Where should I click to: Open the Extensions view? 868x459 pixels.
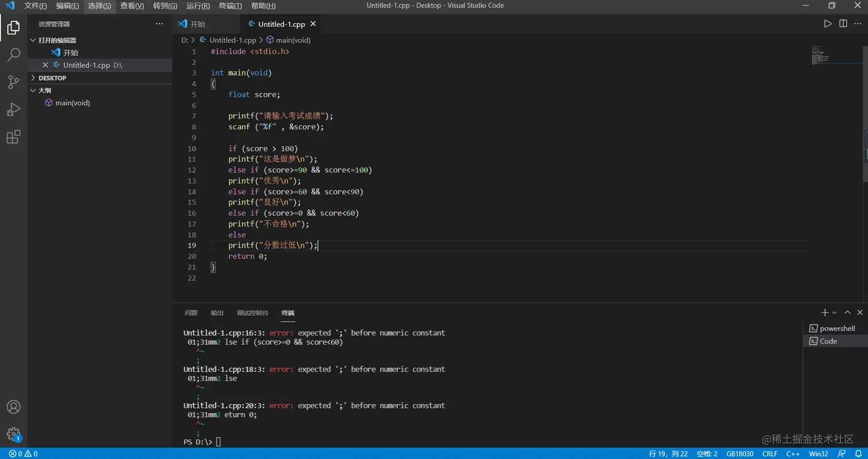[x=13, y=137]
